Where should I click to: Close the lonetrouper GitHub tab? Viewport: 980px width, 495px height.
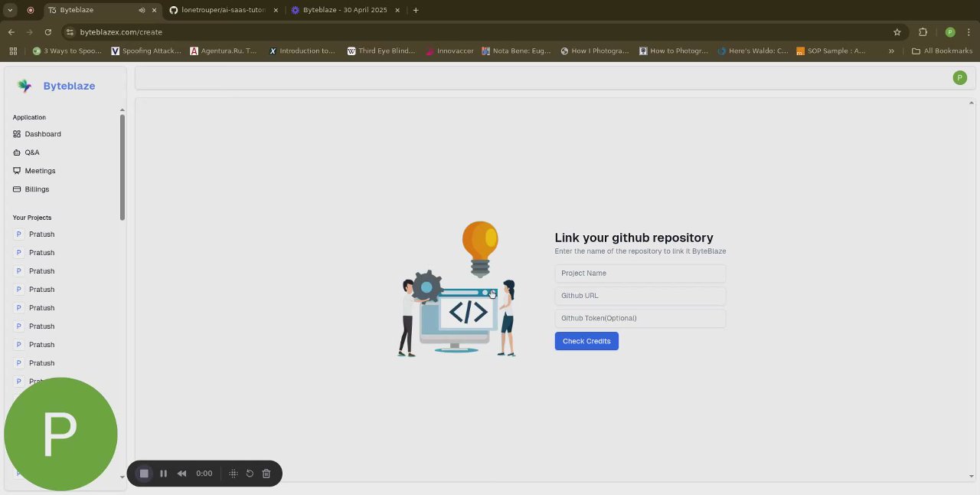click(276, 10)
